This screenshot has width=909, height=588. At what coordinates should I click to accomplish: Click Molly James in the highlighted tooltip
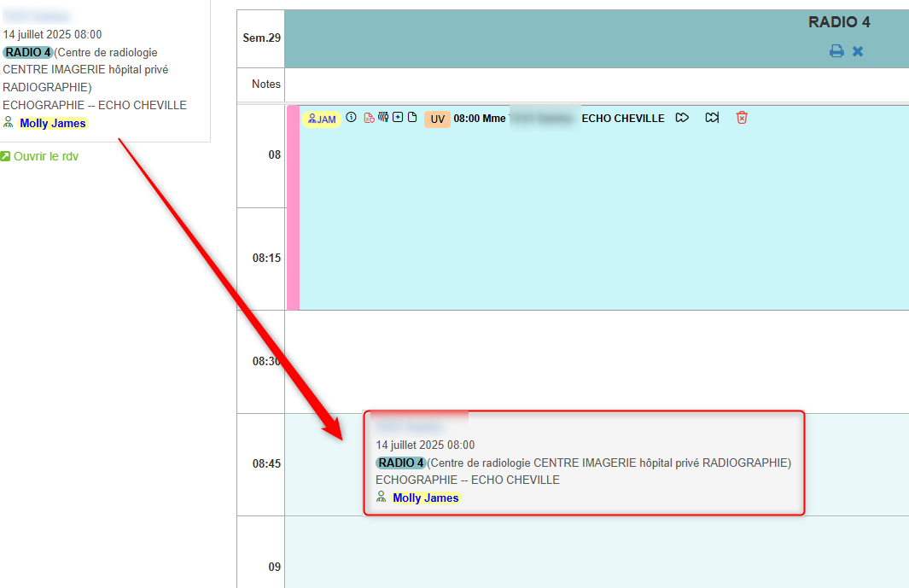click(425, 498)
